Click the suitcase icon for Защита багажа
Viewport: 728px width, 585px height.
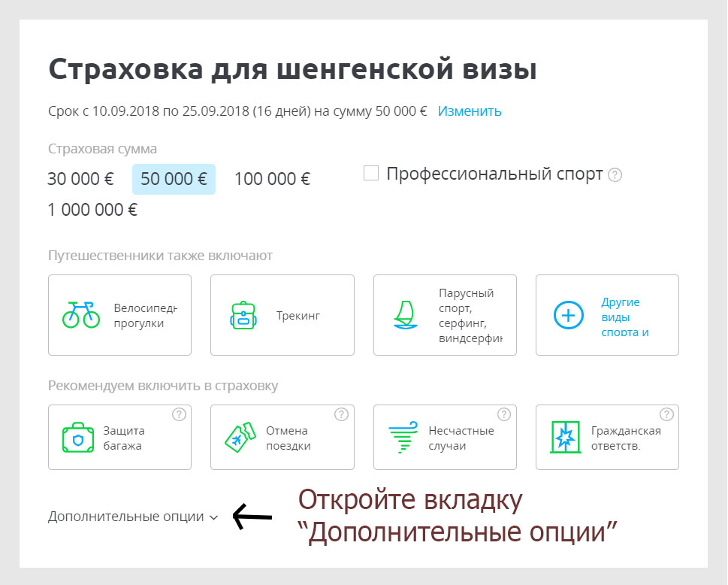(x=78, y=437)
